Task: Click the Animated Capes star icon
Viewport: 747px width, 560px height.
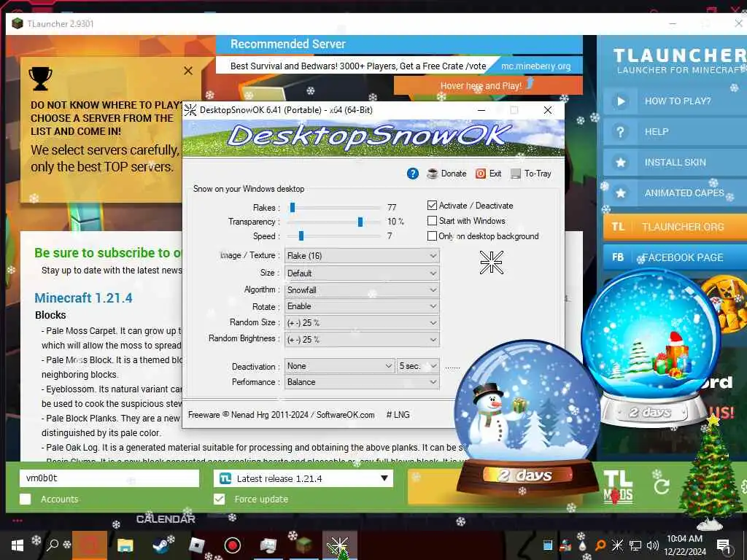Action: (x=620, y=192)
